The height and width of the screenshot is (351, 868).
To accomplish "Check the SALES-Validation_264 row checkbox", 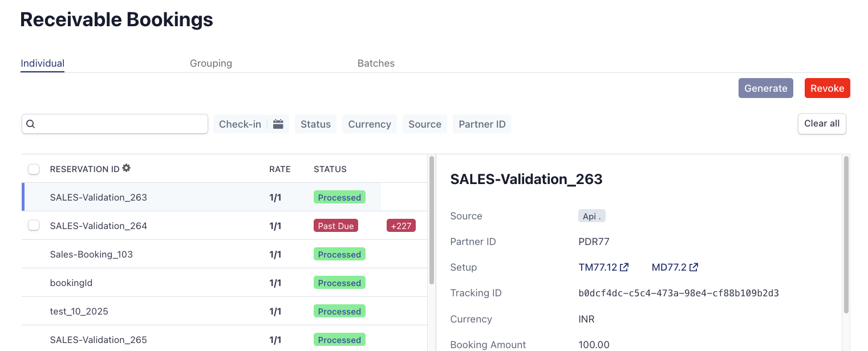I will point(34,226).
